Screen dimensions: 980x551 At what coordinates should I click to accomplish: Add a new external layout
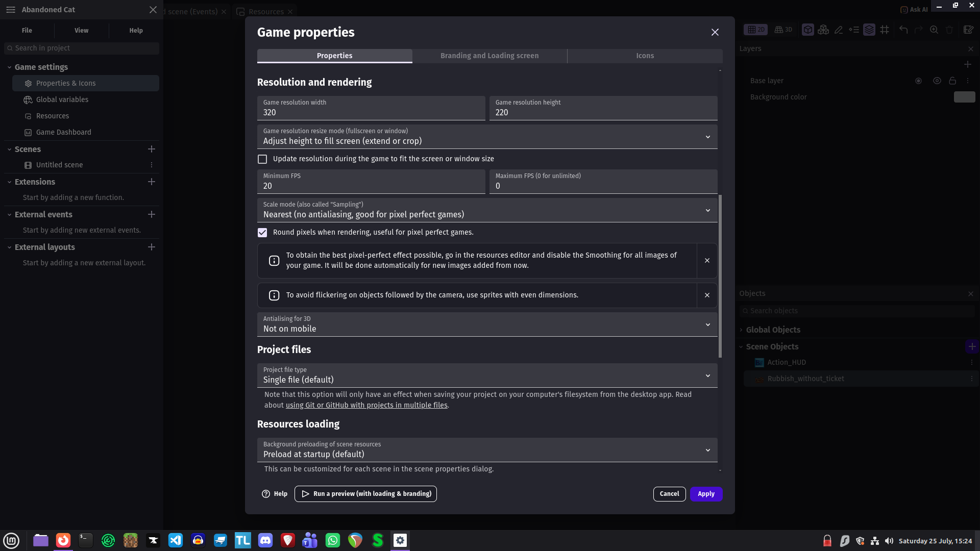pyautogui.click(x=152, y=247)
